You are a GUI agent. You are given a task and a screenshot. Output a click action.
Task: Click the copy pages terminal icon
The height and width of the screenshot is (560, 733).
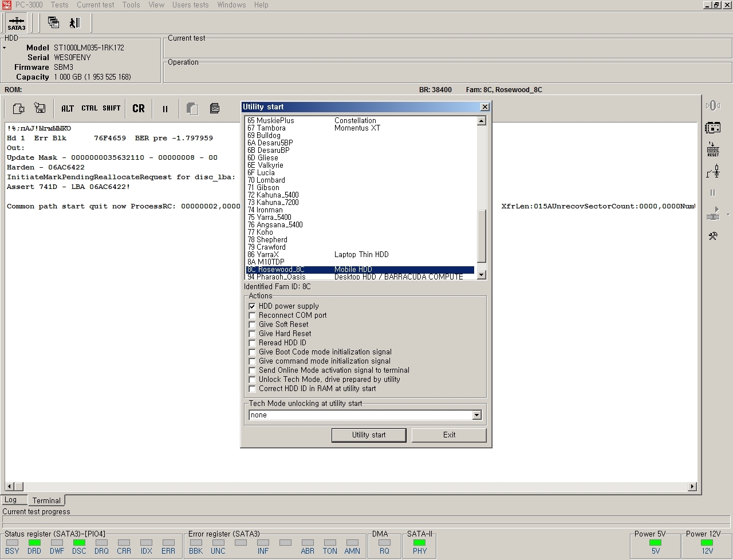click(192, 108)
